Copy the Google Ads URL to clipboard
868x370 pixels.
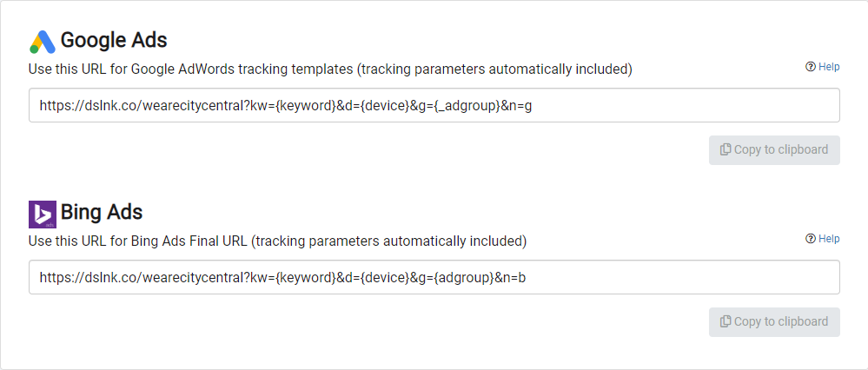pos(774,150)
